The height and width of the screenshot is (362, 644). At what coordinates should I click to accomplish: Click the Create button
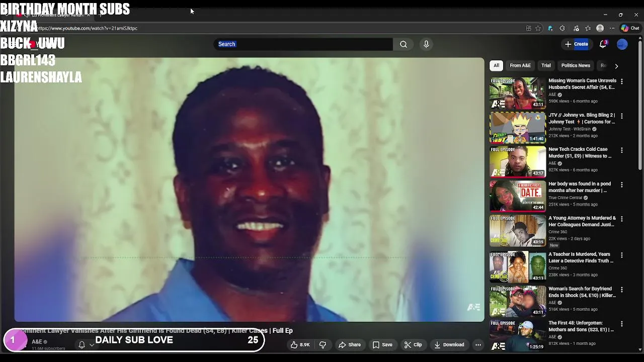tap(576, 44)
